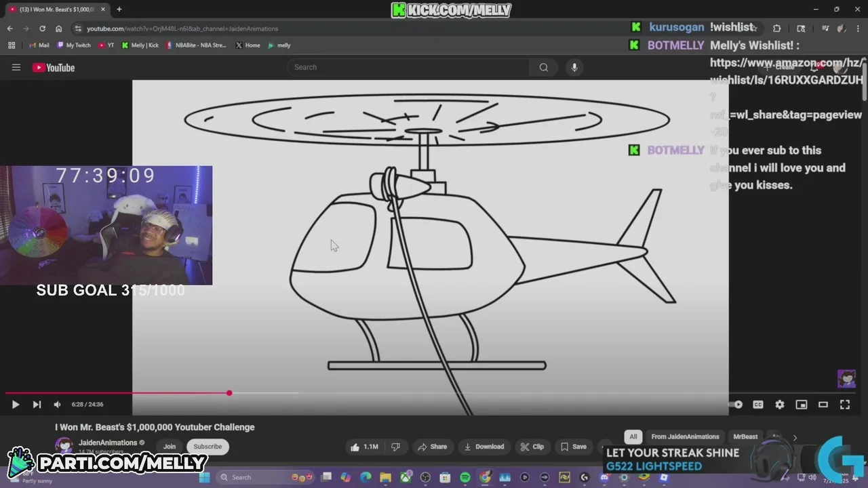Play the paused video
This screenshot has width=868, height=488.
point(15,405)
